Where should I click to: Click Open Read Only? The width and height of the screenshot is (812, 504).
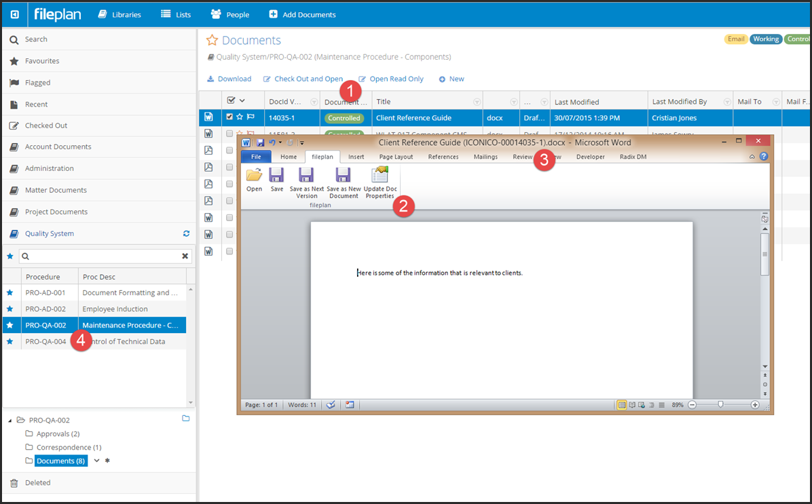coord(391,79)
